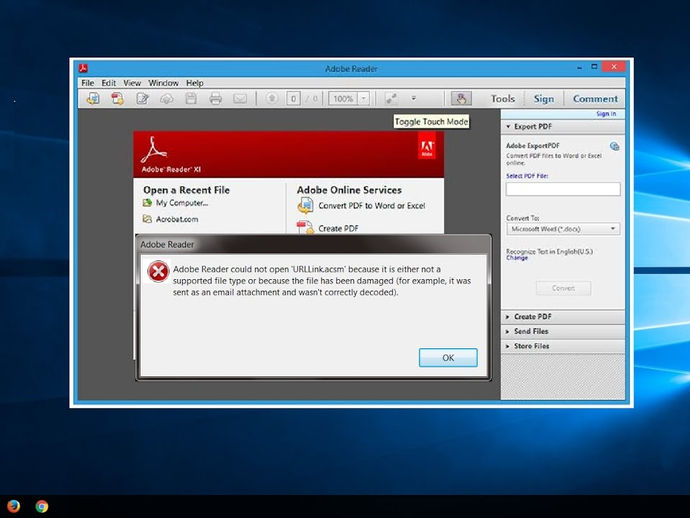Viewport: 690px width, 518px height.
Task: Click the Convert button
Action: (563, 288)
